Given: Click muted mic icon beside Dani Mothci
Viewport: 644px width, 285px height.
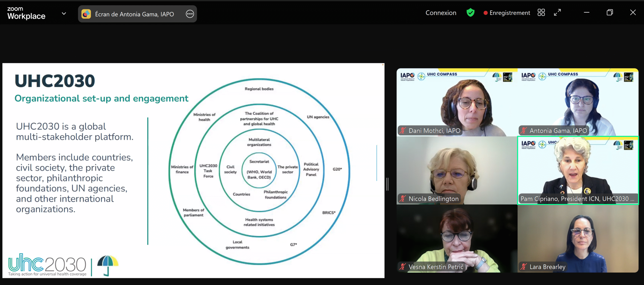Looking at the screenshot, I should click(x=403, y=131).
